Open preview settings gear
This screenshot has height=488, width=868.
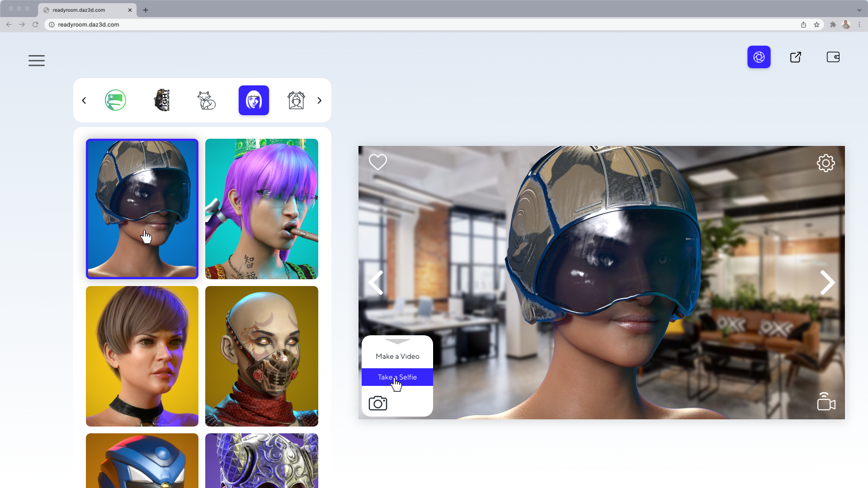(826, 163)
